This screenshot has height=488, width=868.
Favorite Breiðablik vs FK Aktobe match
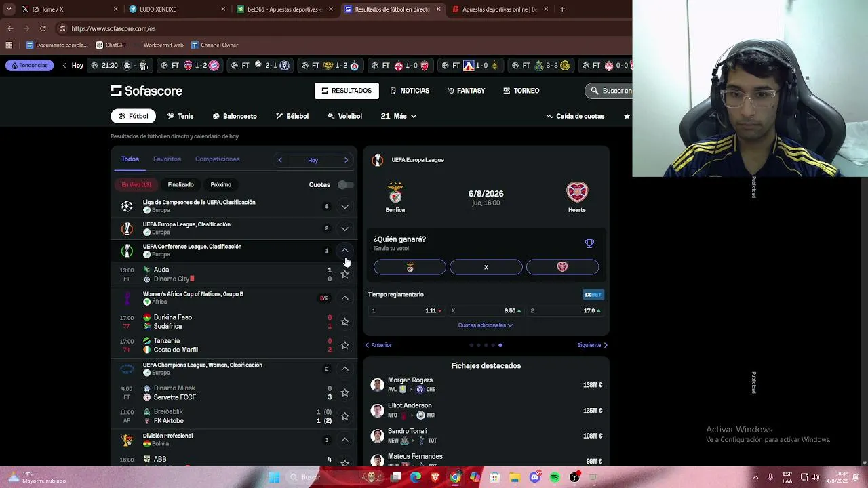(x=344, y=416)
